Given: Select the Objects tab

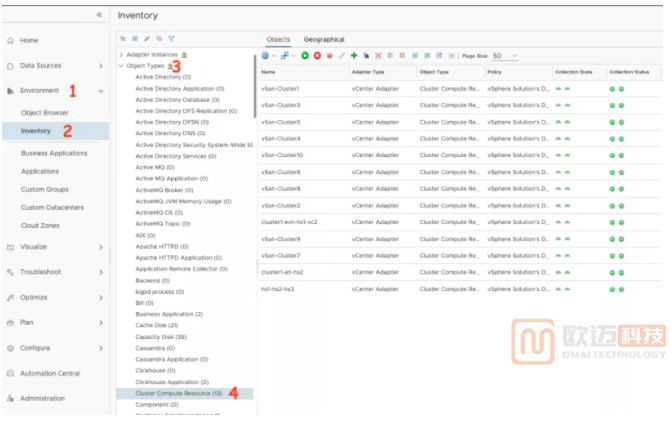Looking at the screenshot, I should click(278, 39).
